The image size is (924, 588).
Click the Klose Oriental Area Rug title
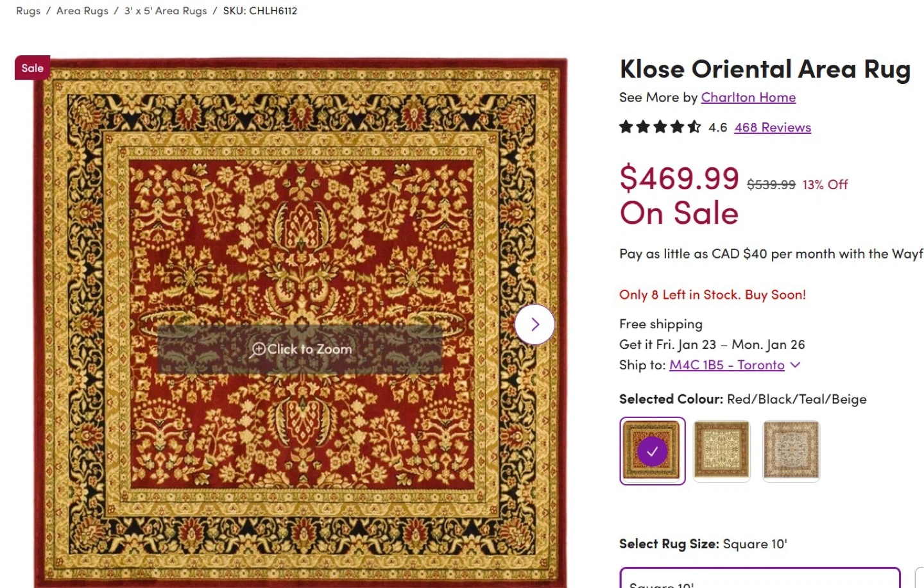pyautogui.click(x=765, y=69)
